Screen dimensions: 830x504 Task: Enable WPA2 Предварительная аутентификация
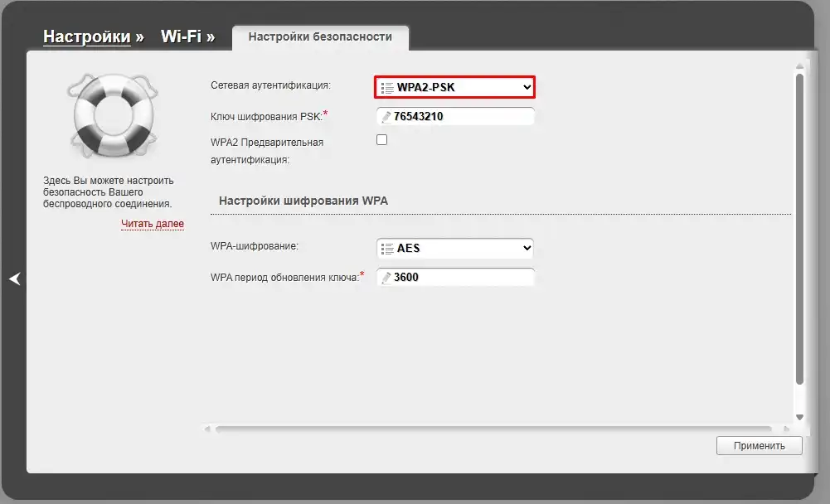tap(381, 139)
